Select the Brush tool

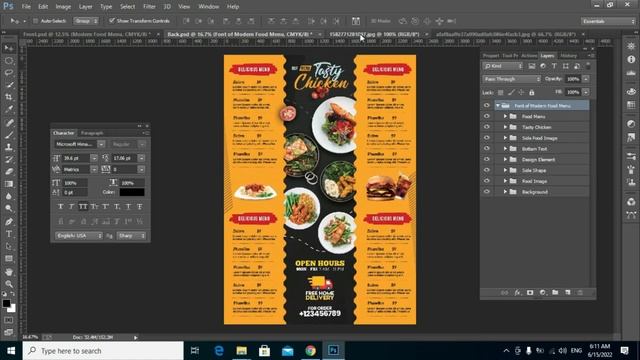[9, 135]
